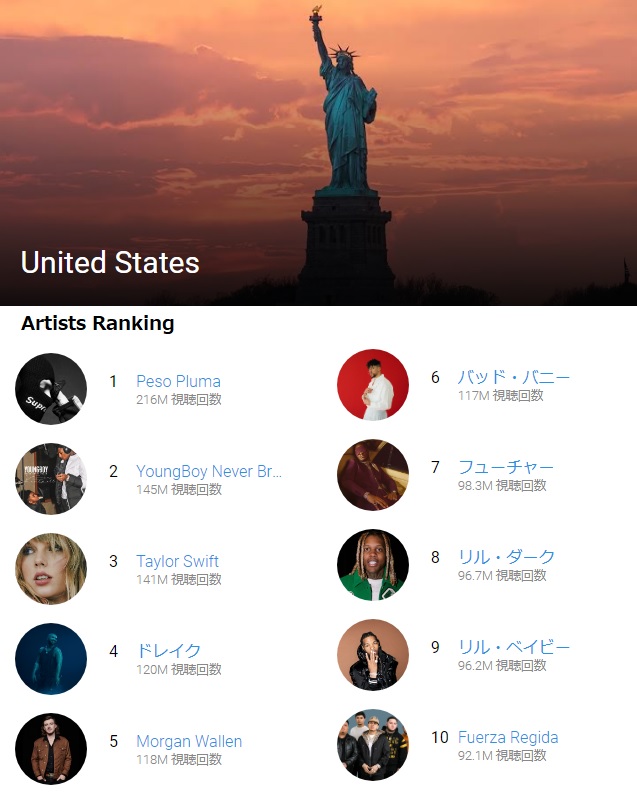
Task: Open the リル・ベイビー avatar image
Action: pos(373,655)
